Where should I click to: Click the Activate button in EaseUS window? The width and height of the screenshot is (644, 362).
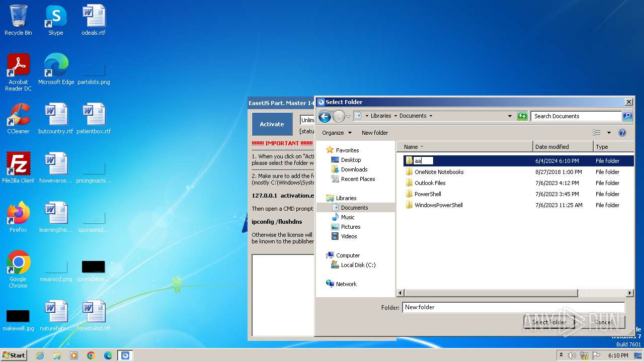[x=272, y=124]
